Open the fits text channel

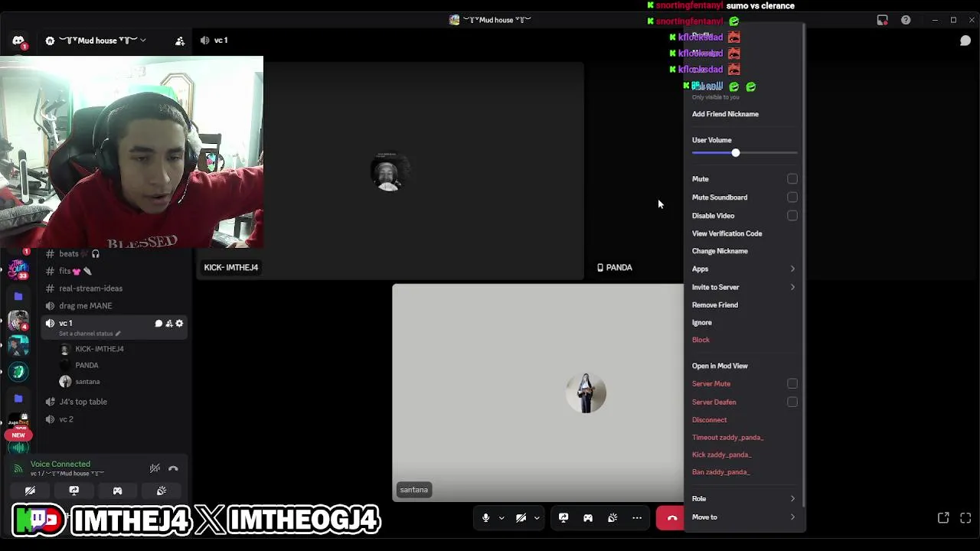click(115, 271)
